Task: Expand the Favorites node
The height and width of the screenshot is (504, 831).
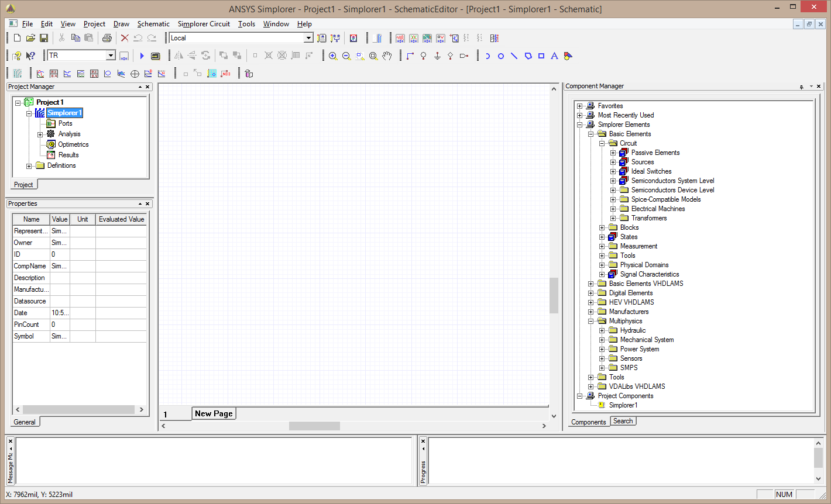Action: (580, 106)
